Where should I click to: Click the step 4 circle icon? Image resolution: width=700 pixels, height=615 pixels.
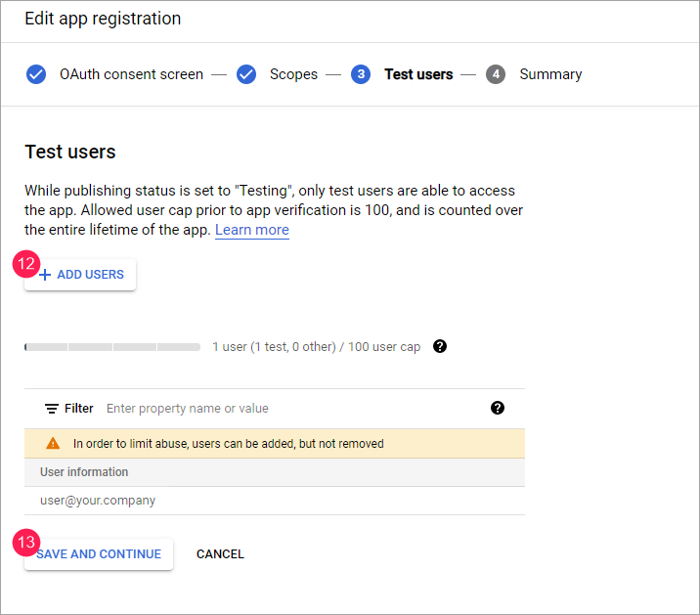[x=496, y=74]
